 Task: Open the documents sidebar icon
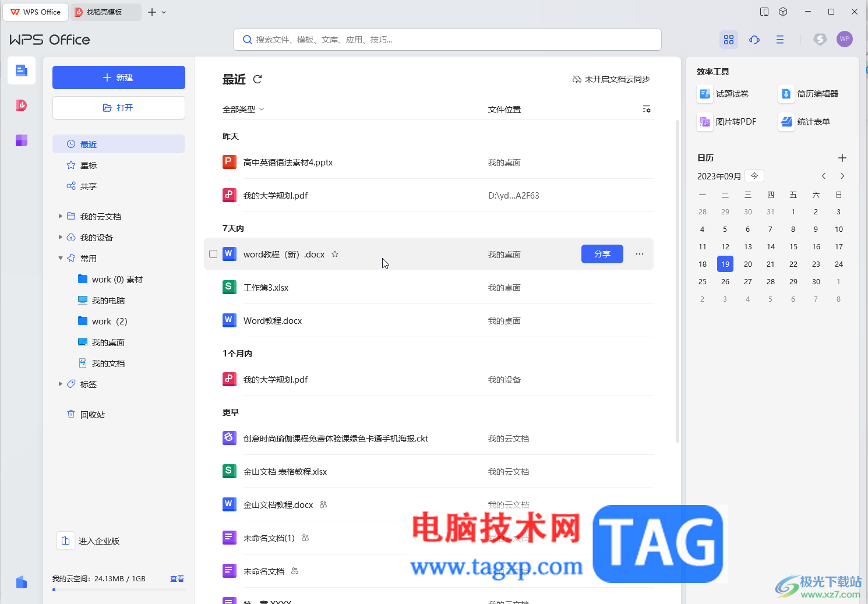point(22,70)
